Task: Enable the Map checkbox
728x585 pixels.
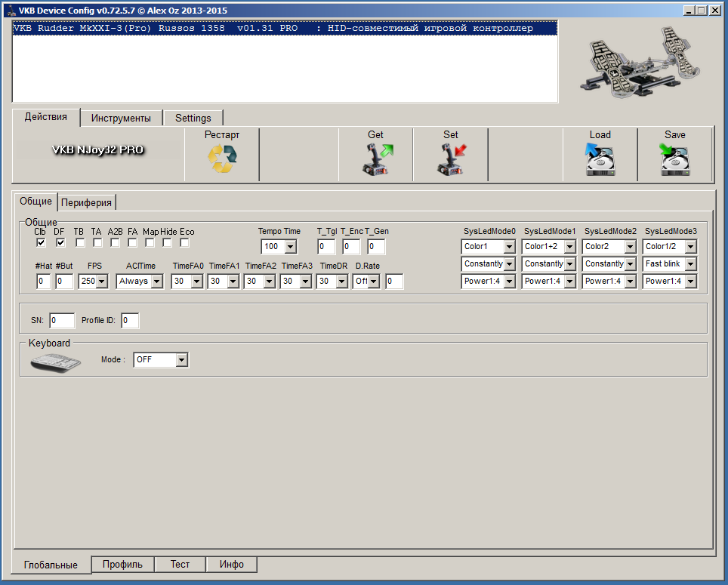Action: click(x=150, y=242)
